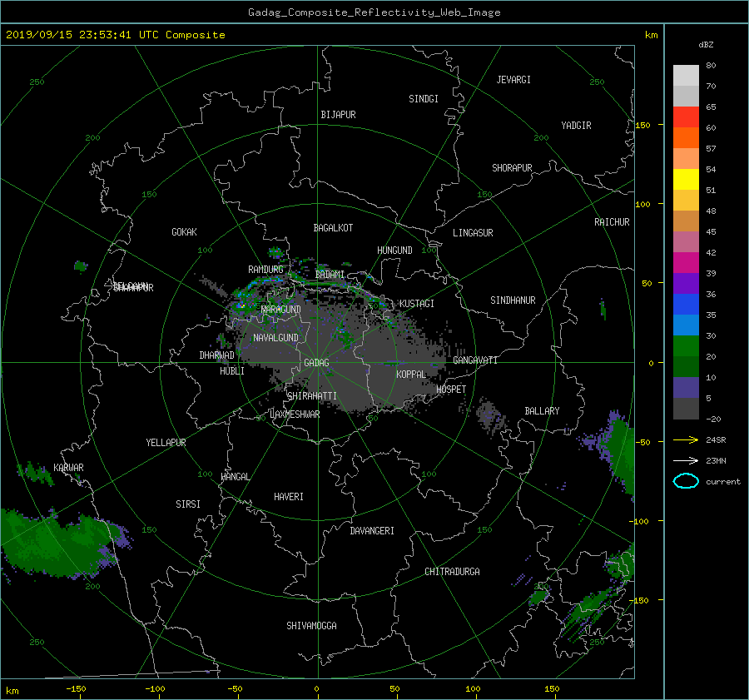Image resolution: width=749 pixels, height=700 pixels.
Task: Click the HUBLI city label
Action: click(x=231, y=371)
